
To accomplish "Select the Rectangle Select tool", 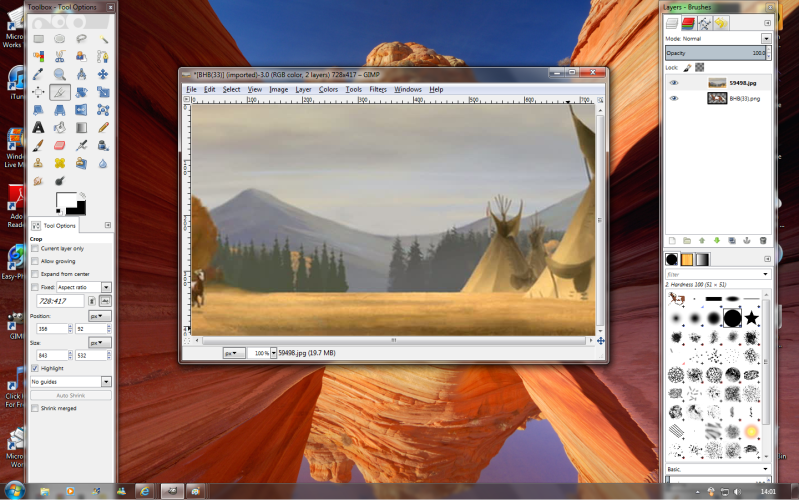I will click(x=38, y=39).
